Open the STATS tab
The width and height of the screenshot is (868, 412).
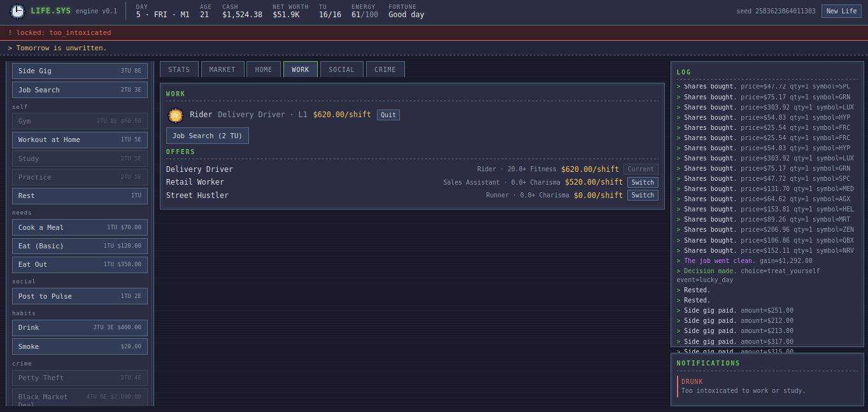[179, 69]
